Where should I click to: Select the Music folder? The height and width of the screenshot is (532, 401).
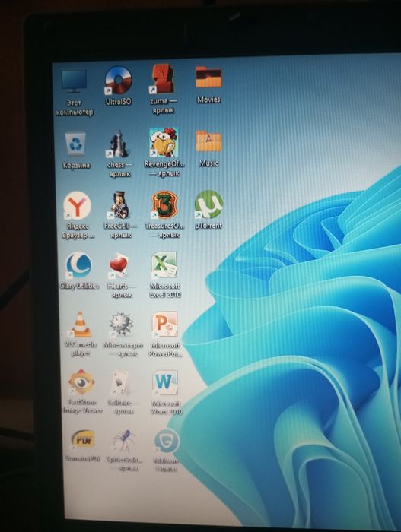click(x=208, y=141)
